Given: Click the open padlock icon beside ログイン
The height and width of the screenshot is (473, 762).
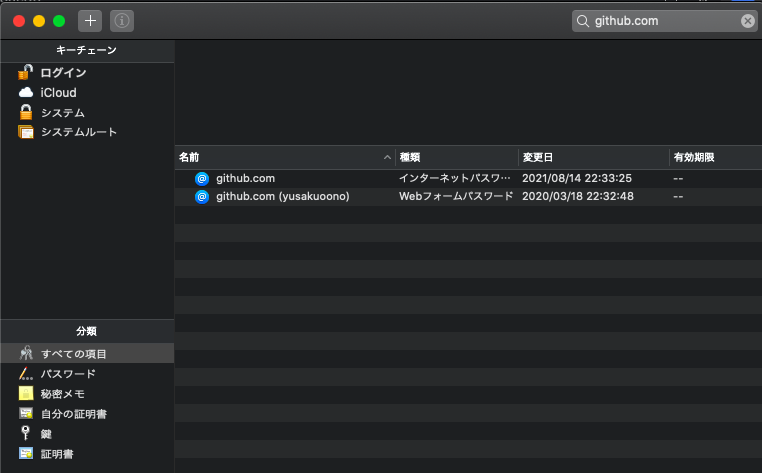Looking at the screenshot, I should click(x=25, y=72).
